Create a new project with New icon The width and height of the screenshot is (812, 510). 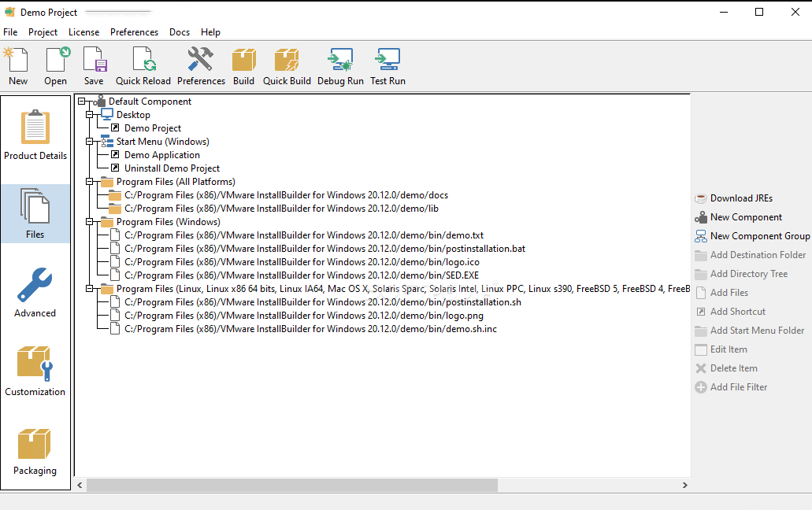pyautogui.click(x=17, y=65)
